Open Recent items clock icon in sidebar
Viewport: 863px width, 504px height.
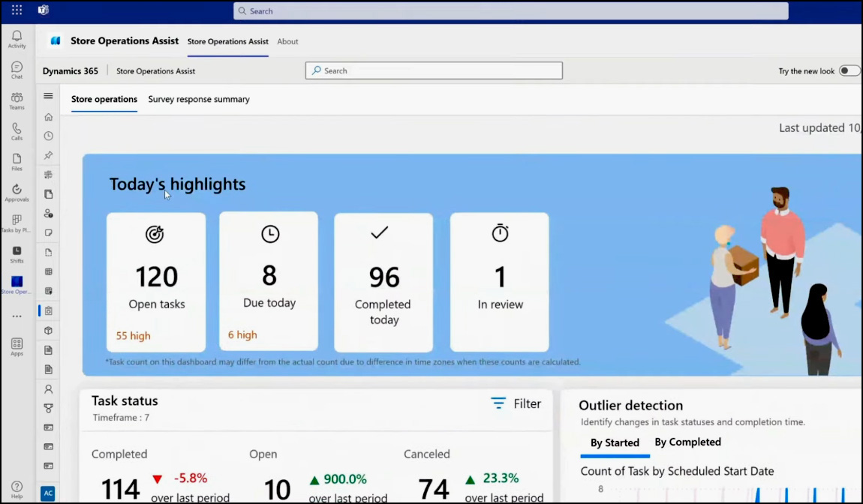pos(49,136)
